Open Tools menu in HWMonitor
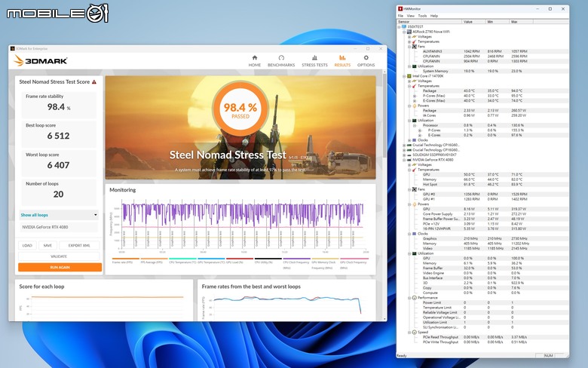Image resolution: width=588 pixels, height=368 pixels. pyautogui.click(x=422, y=16)
